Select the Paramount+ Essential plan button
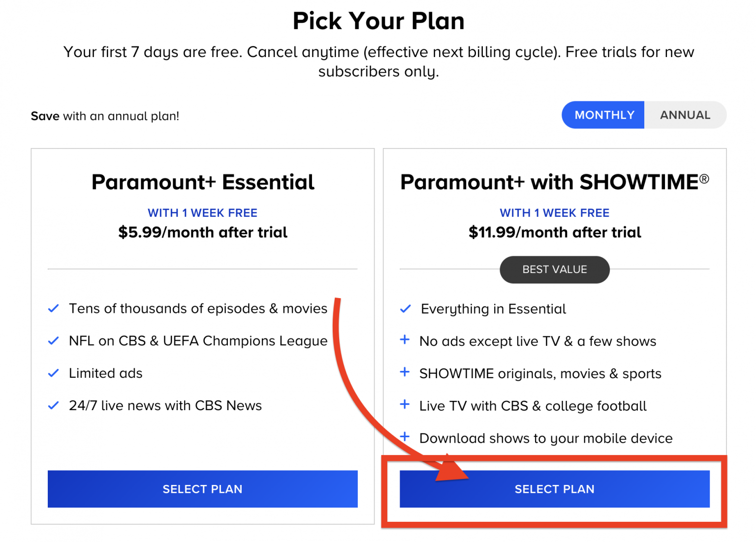The height and width of the screenshot is (542, 756). click(202, 489)
